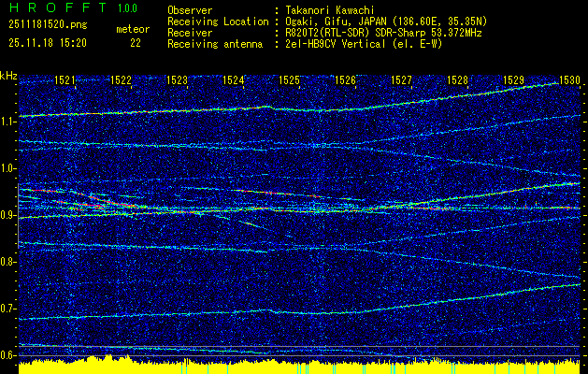Click the 1.1 kHz axis label
The image size is (588, 374).
click(9, 122)
